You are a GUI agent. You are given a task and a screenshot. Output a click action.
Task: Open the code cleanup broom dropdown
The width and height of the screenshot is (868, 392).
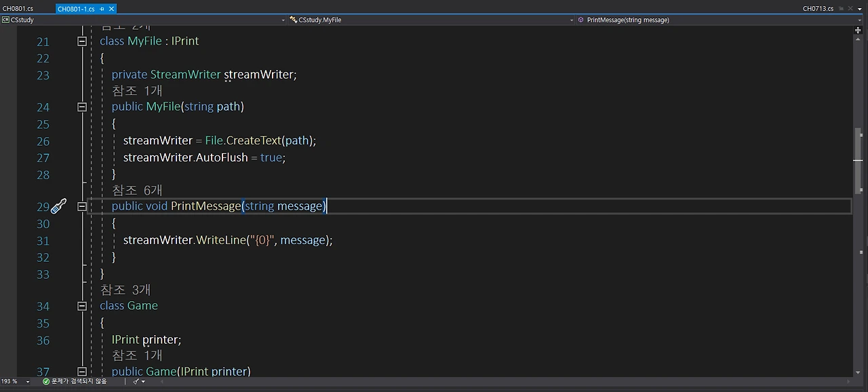(139, 381)
